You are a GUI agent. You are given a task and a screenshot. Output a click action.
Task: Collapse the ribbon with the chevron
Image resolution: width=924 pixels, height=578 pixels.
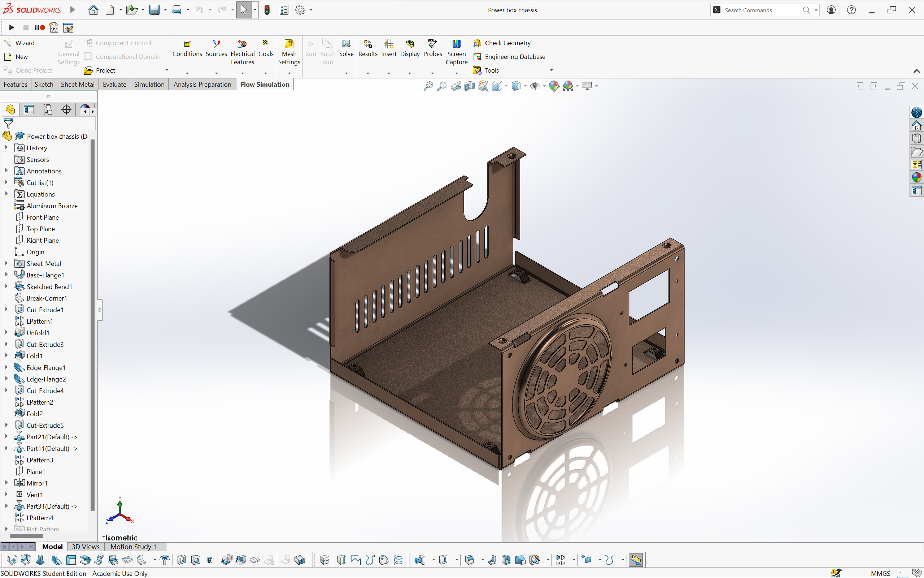[916, 71]
